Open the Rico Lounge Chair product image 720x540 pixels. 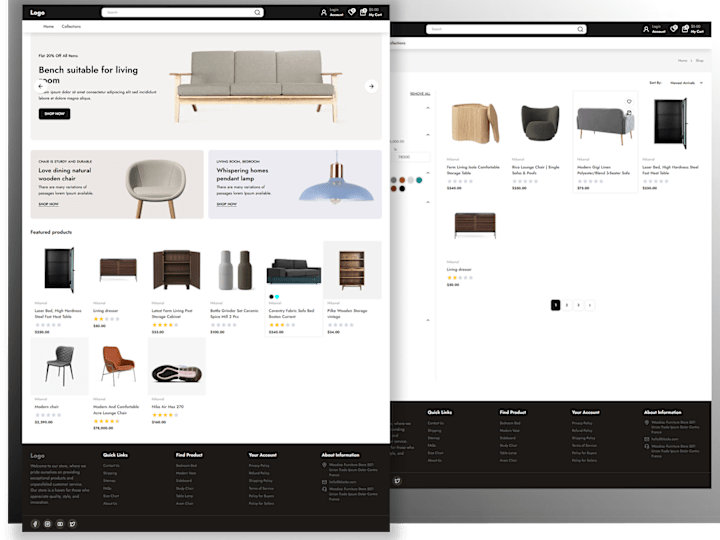click(540, 123)
